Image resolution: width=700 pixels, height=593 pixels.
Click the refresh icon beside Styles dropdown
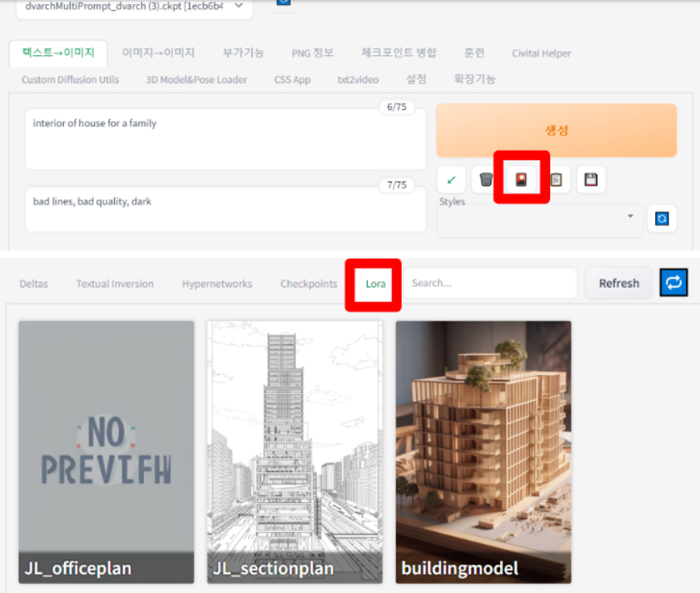click(661, 219)
